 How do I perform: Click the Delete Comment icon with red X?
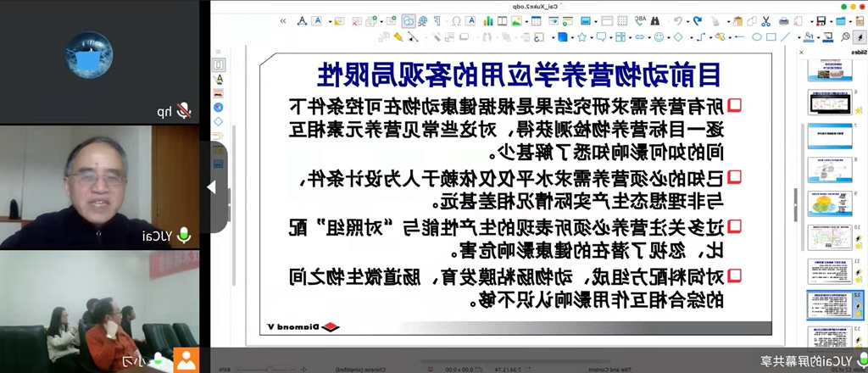pos(357,21)
